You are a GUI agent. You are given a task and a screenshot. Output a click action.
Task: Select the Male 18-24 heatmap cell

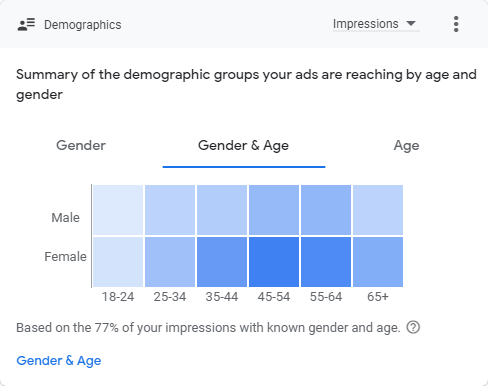pyautogui.click(x=118, y=210)
